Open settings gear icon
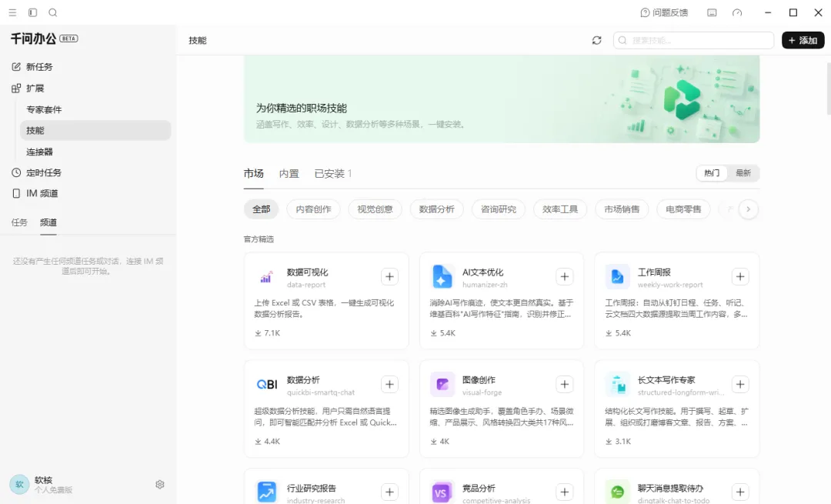 coord(160,485)
